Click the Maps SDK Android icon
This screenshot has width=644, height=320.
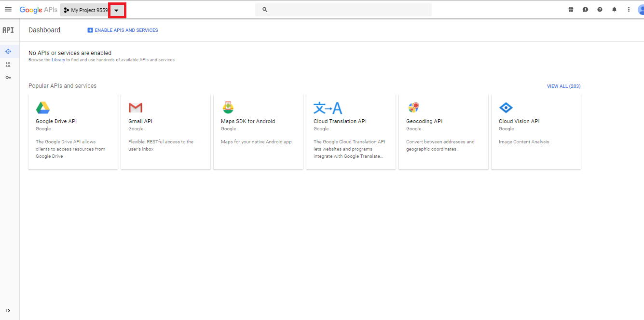(228, 108)
